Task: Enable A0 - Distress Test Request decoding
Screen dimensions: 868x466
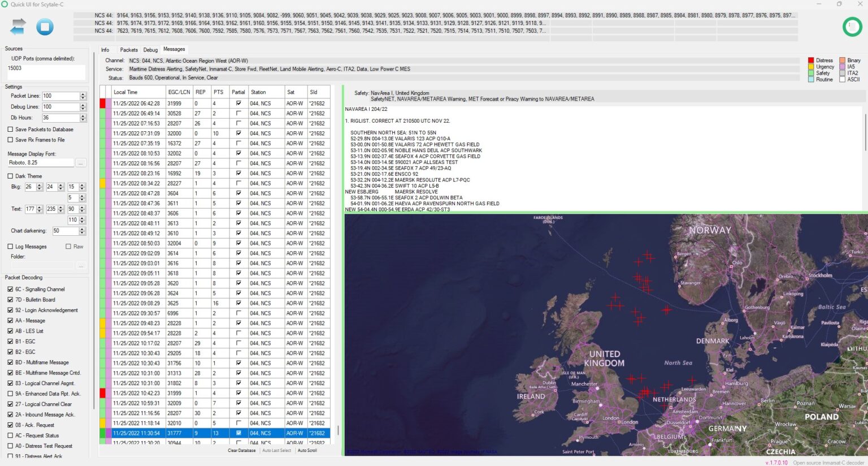Action: pos(10,446)
